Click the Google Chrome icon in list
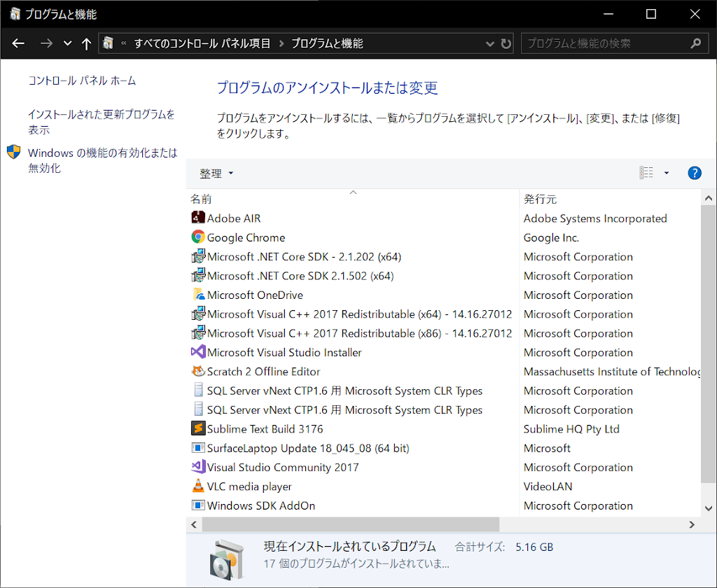Image resolution: width=717 pixels, height=588 pixels. click(198, 237)
